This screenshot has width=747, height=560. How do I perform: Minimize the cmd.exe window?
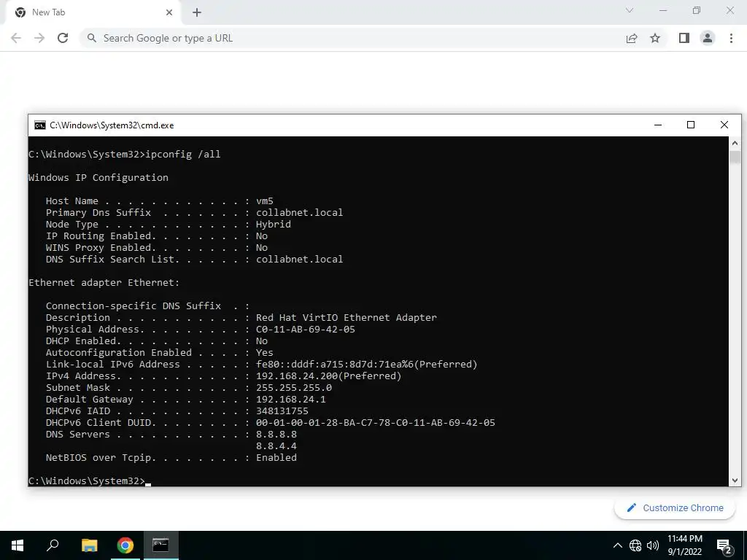[658, 125]
